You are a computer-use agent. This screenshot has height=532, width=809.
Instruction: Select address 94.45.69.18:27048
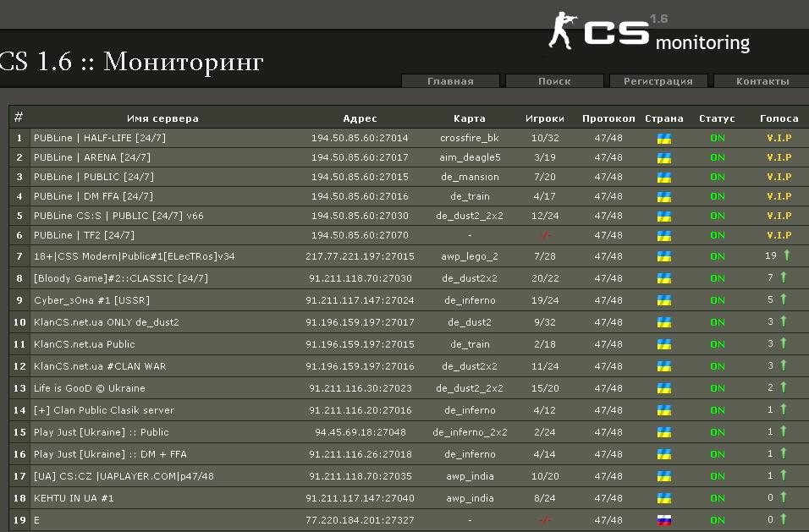[x=360, y=432]
